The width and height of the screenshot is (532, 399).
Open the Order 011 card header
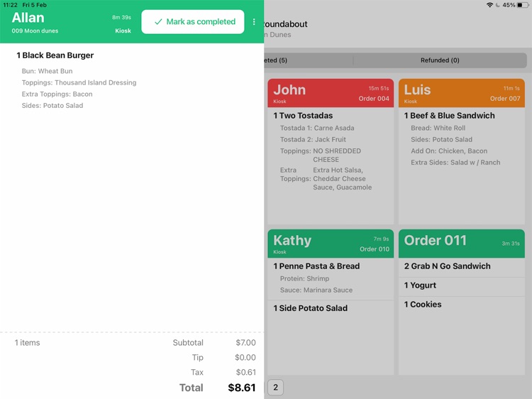pyautogui.click(x=462, y=244)
